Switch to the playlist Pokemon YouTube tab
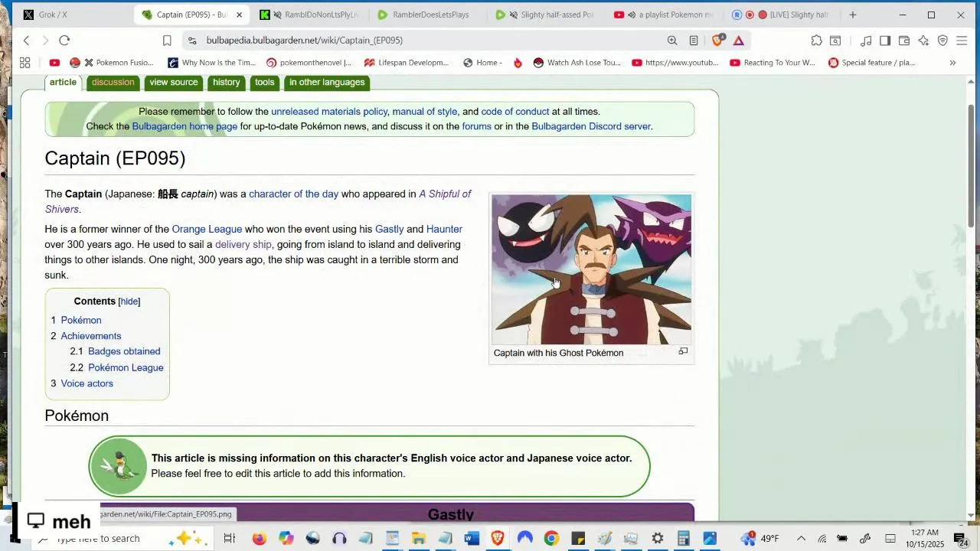 tap(664, 15)
